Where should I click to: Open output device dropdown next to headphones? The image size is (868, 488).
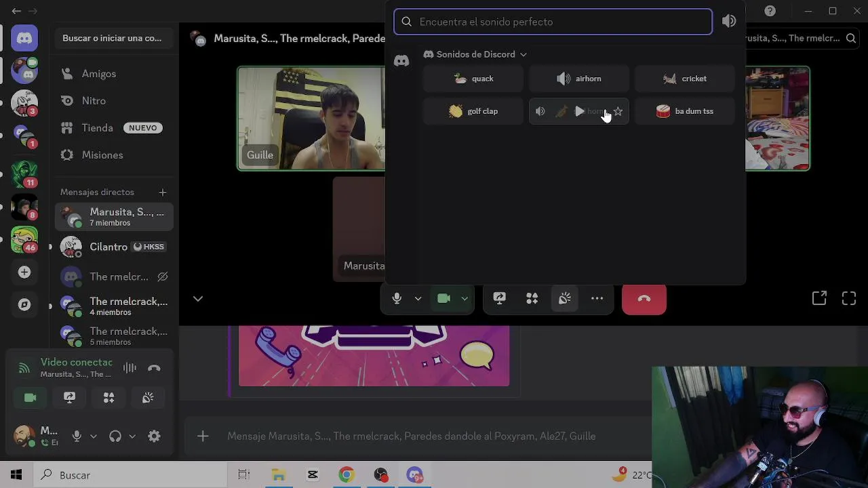point(132,436)
